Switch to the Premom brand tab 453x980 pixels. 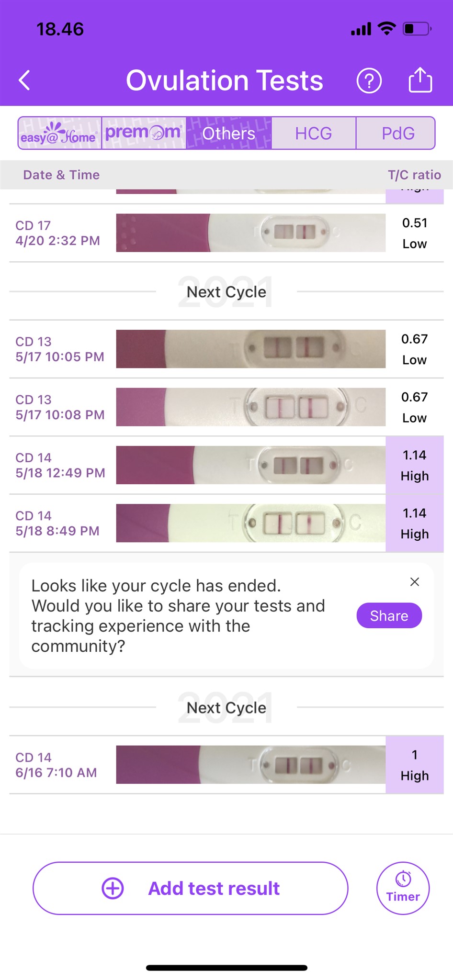click(144, 134)
